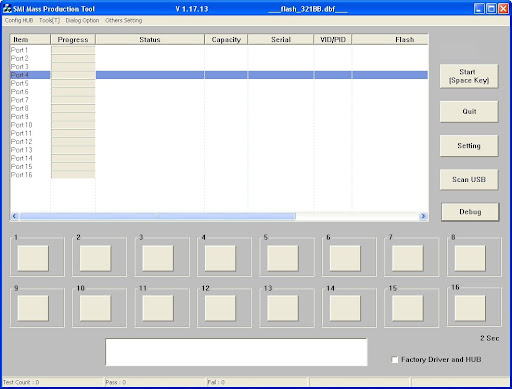Click the Quit button
Viewport: 512px width, 389px height.
pos(469,112)
